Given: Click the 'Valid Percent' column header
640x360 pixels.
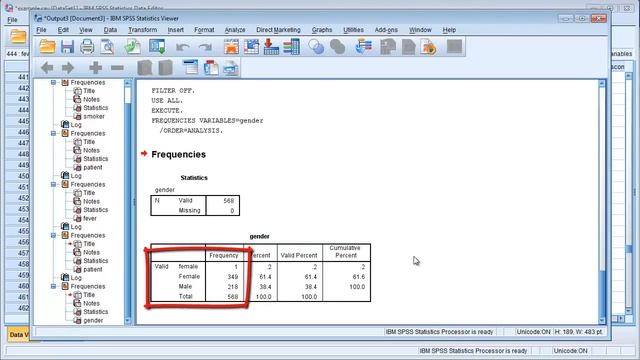Looking at the screenshot, I should [299, 255].
